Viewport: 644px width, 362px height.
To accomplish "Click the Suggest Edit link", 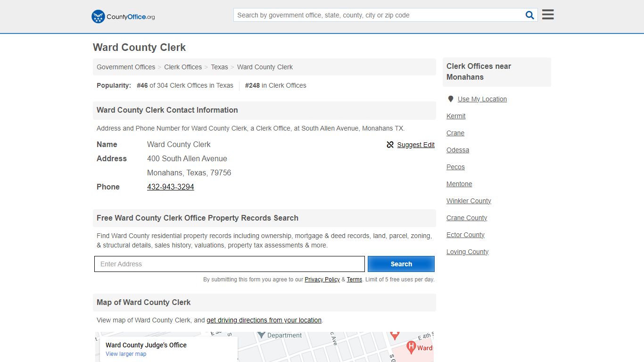I will [x=416, y=145].
